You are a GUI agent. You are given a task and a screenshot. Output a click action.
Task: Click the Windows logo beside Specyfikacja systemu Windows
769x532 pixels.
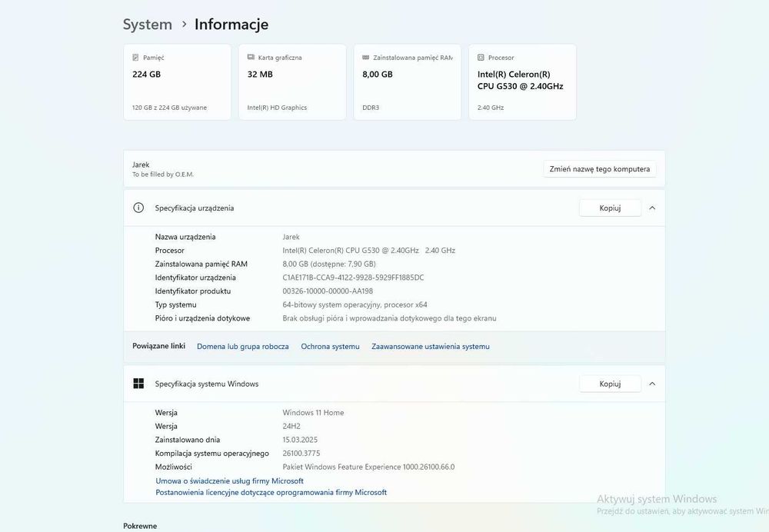138,384
